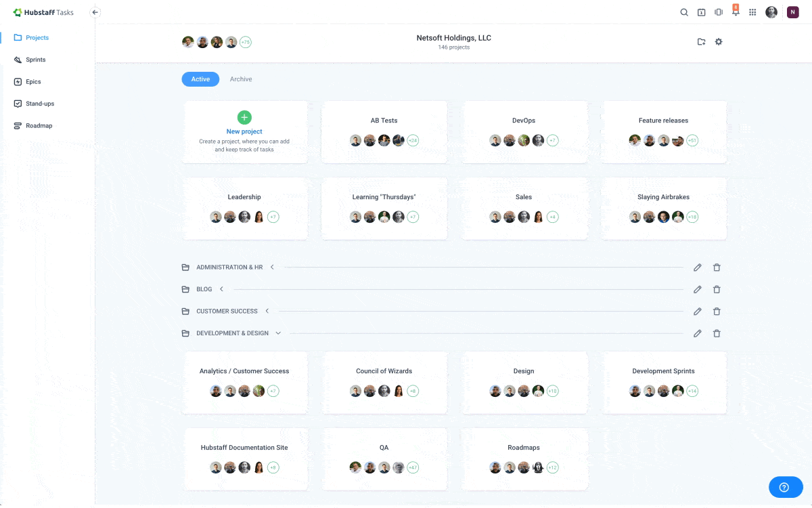The image size is (812, 508).
Task: Click the DEVELOPMENT & DESIGN folder label
Action: tap(232, 333)
